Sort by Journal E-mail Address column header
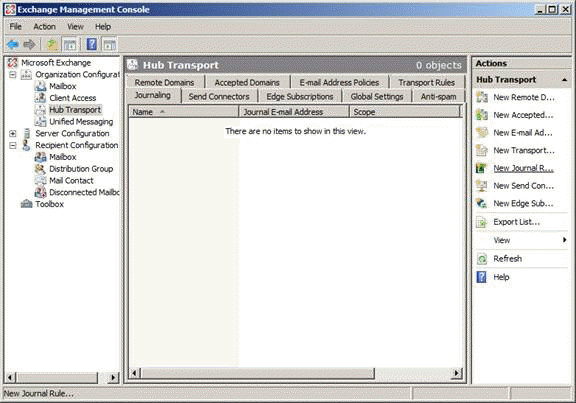Viewport: 576px width, 403px height. click(x=294, y=112)
